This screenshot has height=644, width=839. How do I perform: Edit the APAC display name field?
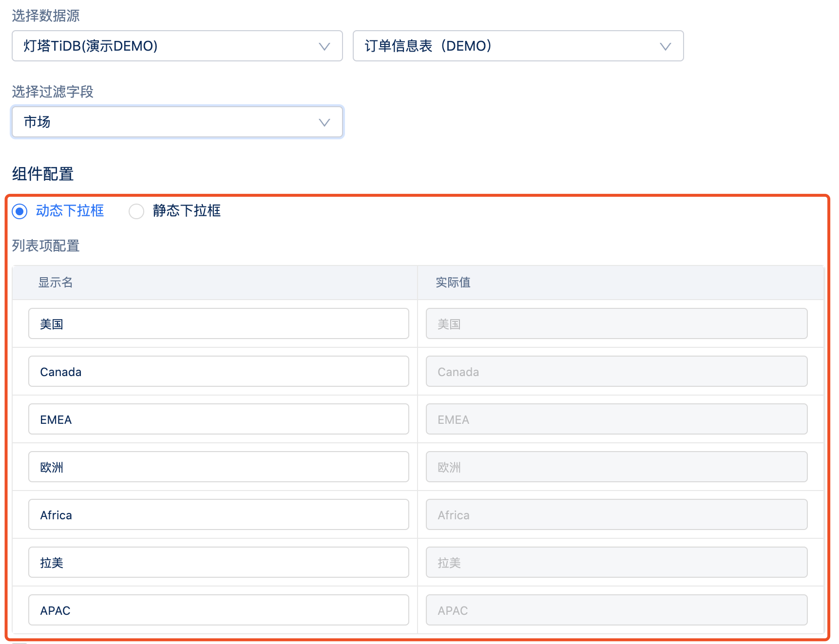click(x=219, y=610)
